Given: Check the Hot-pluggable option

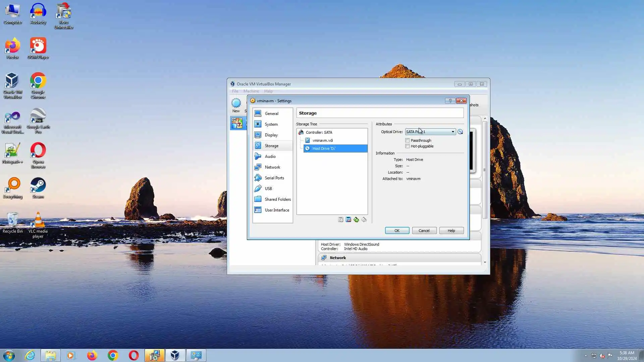Looking at the screenshot, I should [x=408, y=146].
